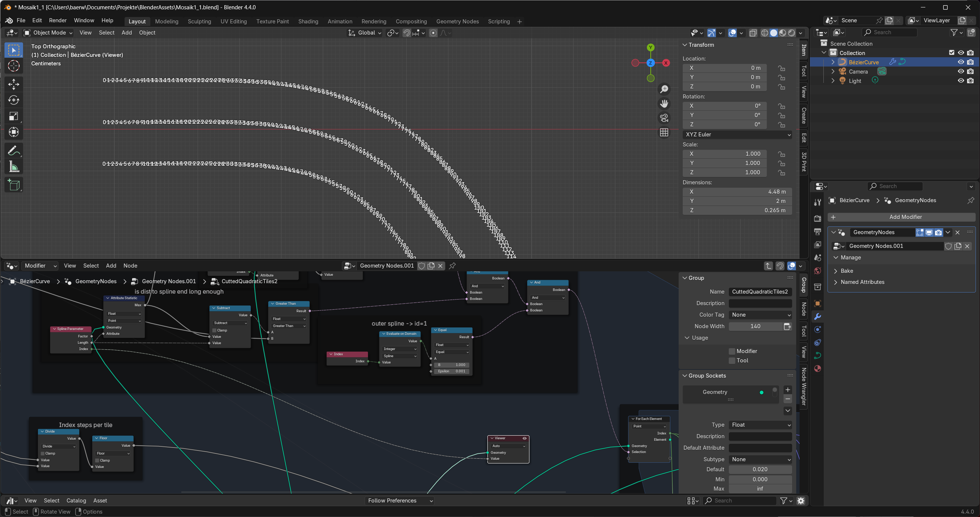
Task: Click the group Name field CuttedQuadraticTiles2
Action: click(760, 291)
